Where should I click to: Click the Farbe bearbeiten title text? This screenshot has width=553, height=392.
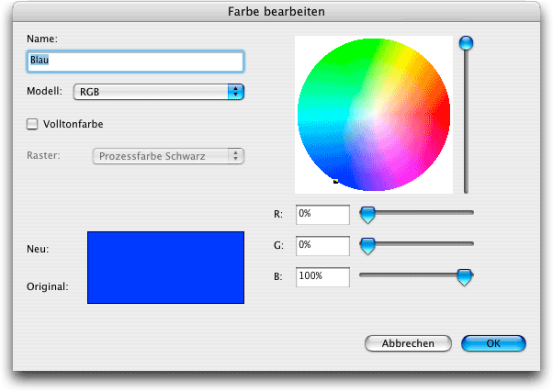point(276,12)
